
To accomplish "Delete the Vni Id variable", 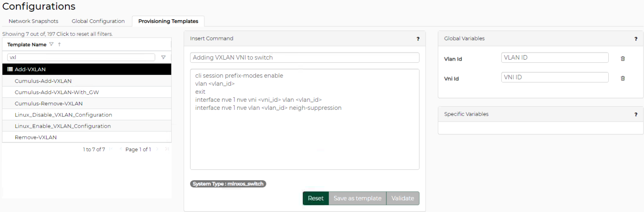I will click(623, 78).
